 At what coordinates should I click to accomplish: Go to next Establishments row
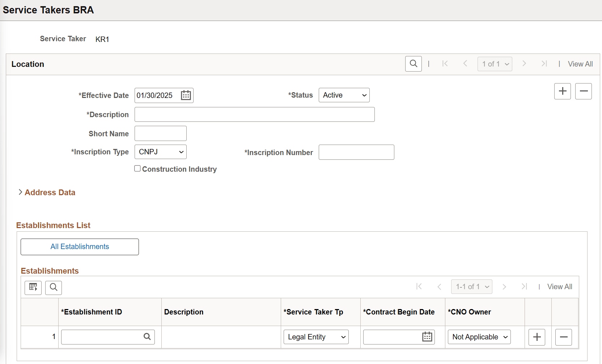(504, 287)
